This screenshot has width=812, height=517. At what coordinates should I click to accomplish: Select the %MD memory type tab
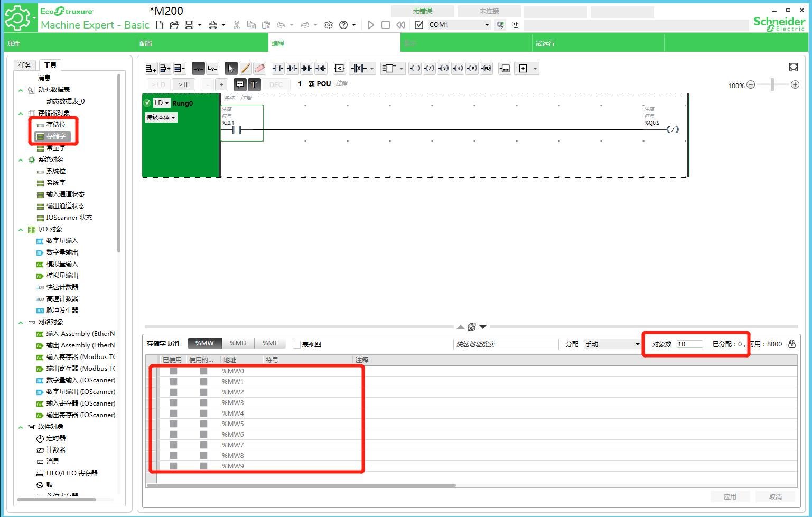point(238,343)
